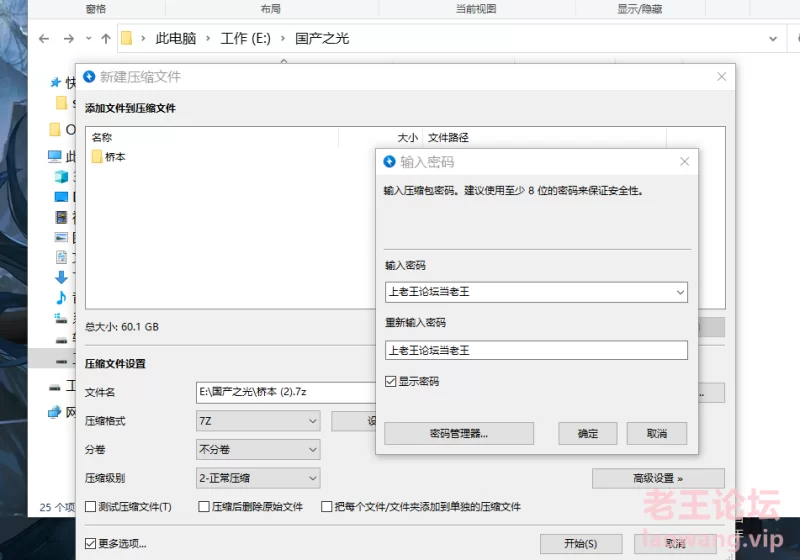
Task: Select 国产之光 in the address breadcrumb
Action: tap(322, 38)
